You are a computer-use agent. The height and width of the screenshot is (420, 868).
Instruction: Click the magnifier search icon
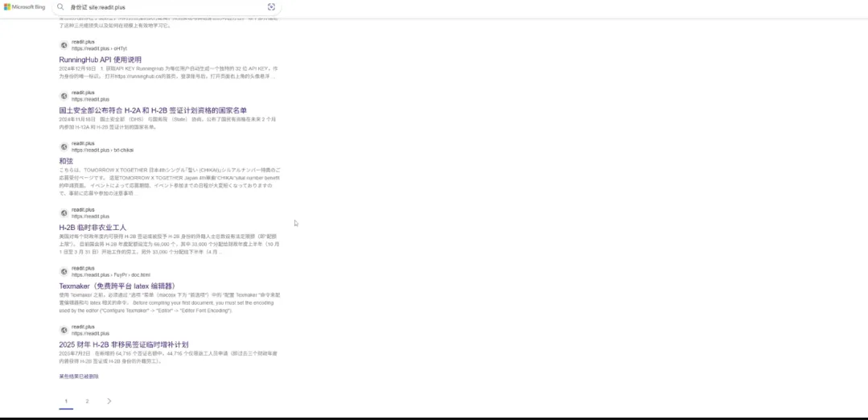pos(60,7)
